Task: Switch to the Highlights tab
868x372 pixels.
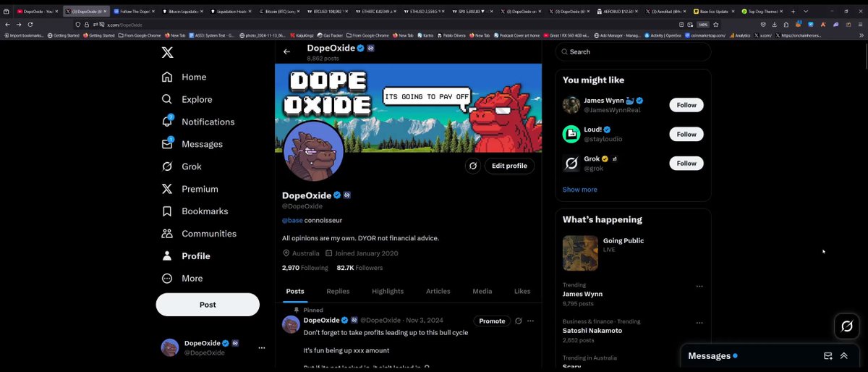Action: [x=388, y=291]
